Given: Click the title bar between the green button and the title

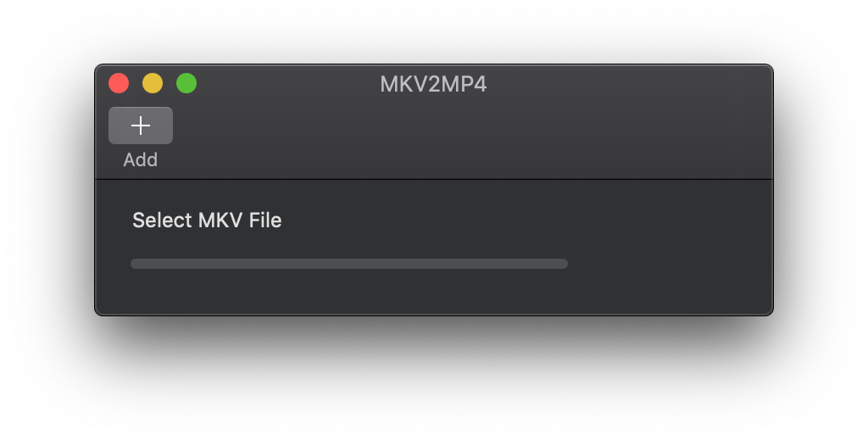Looking at the screenshot, I should [288, 84].
